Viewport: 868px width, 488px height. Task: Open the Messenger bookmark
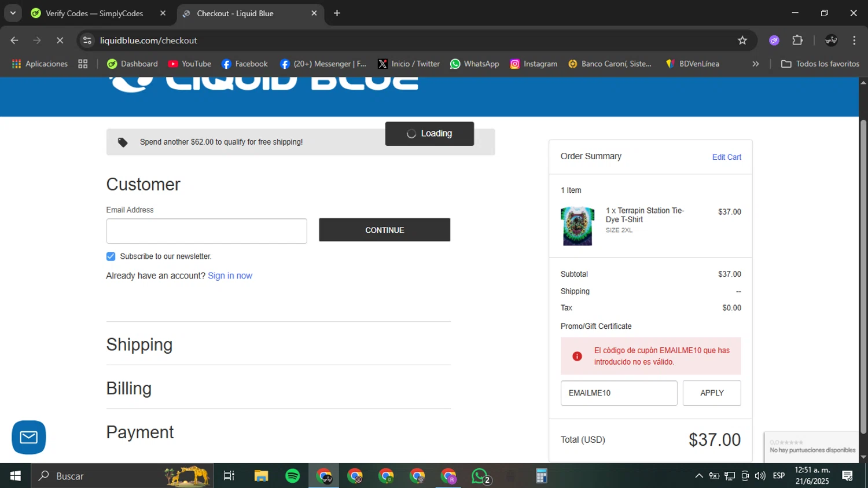tap(323, 64)
